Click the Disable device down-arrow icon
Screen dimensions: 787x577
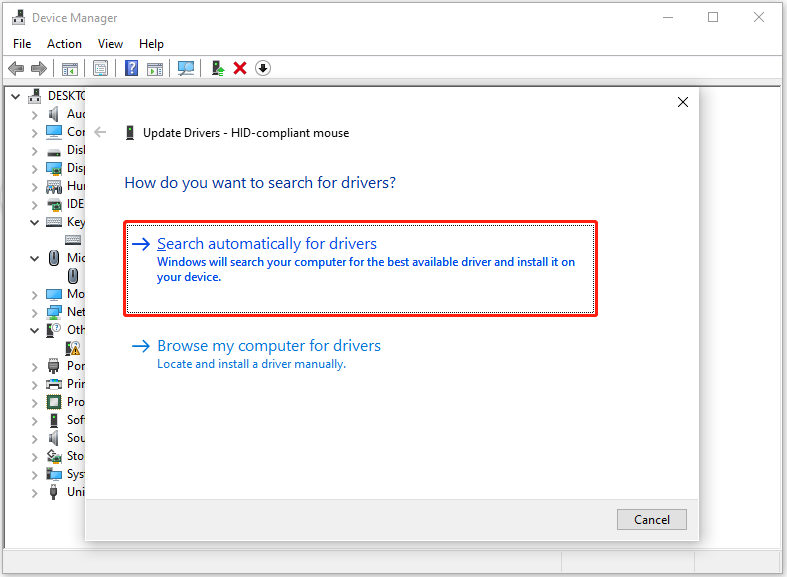pyautogui.click(x=263, y=68)
